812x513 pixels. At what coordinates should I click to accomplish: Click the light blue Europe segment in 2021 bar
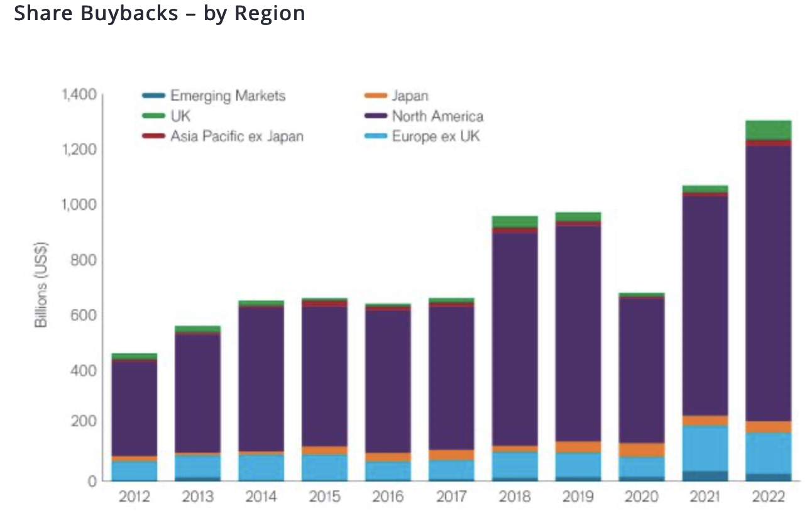(705, 448)
